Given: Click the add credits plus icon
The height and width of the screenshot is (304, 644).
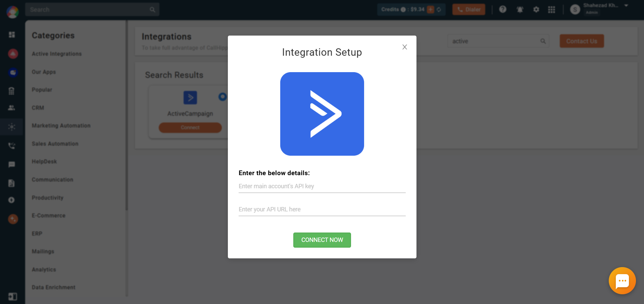Looking at the screenshot, I should (431, 9).
